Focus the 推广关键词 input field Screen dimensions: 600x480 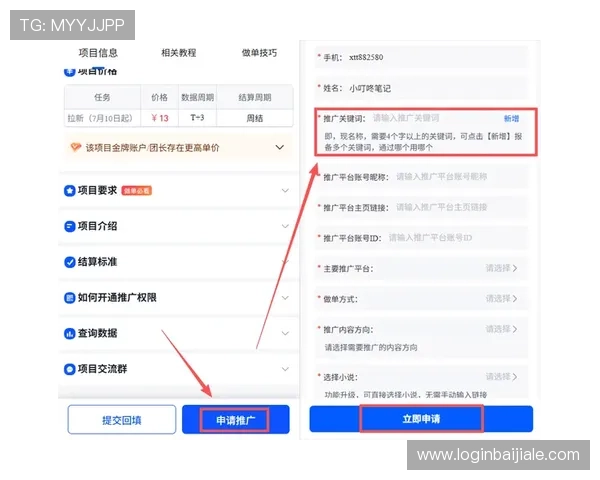[406, 118]
